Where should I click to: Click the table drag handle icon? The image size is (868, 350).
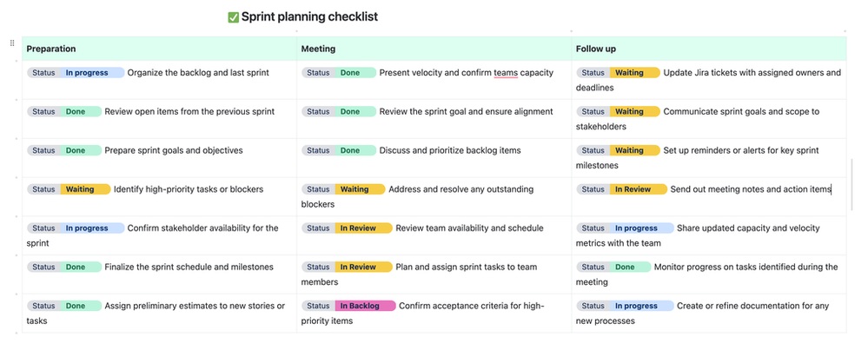(x=11, y=43)
